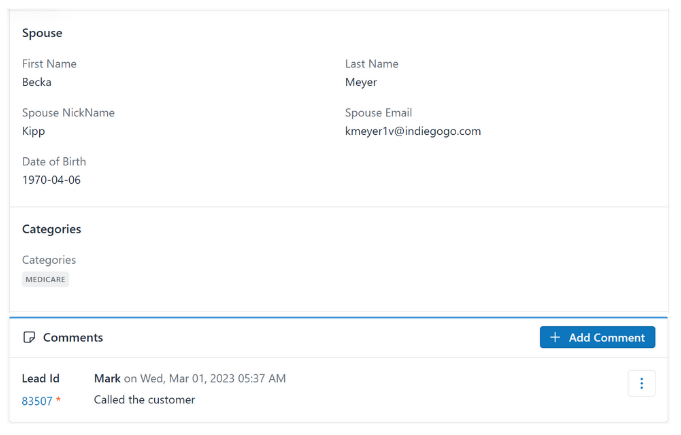Open the comment's three-dot options menu

tap(641, 383)
